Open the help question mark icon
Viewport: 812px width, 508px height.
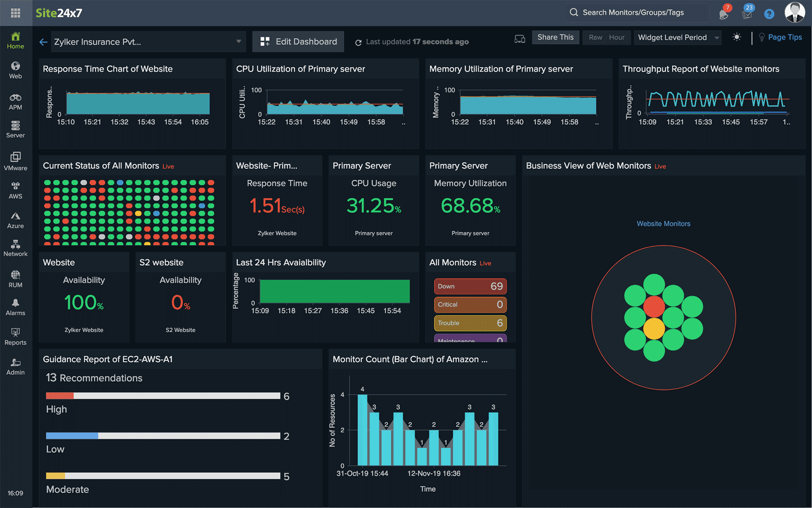769,14
